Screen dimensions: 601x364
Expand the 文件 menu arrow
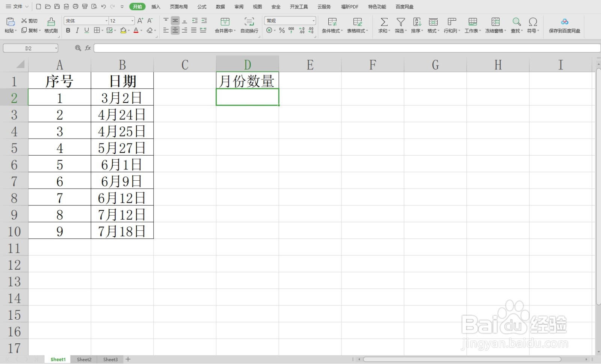click(x=27, y=7)
